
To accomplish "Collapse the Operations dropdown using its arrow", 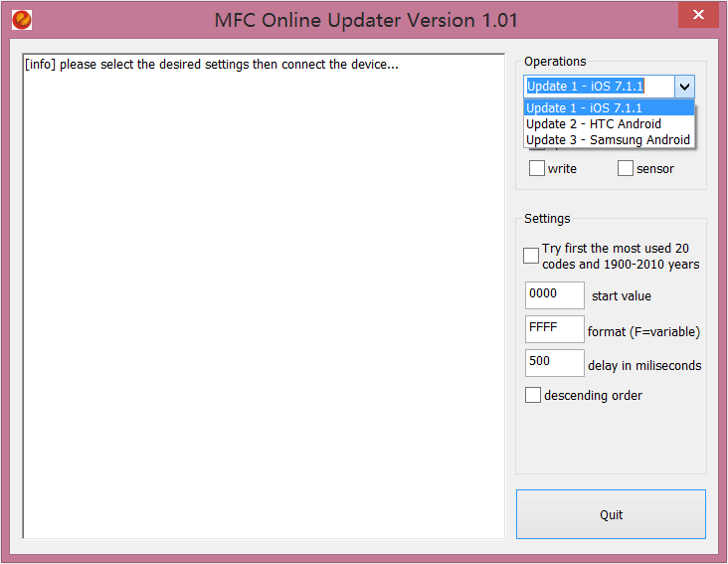I will pyautogui.click(x=684, y=87).
